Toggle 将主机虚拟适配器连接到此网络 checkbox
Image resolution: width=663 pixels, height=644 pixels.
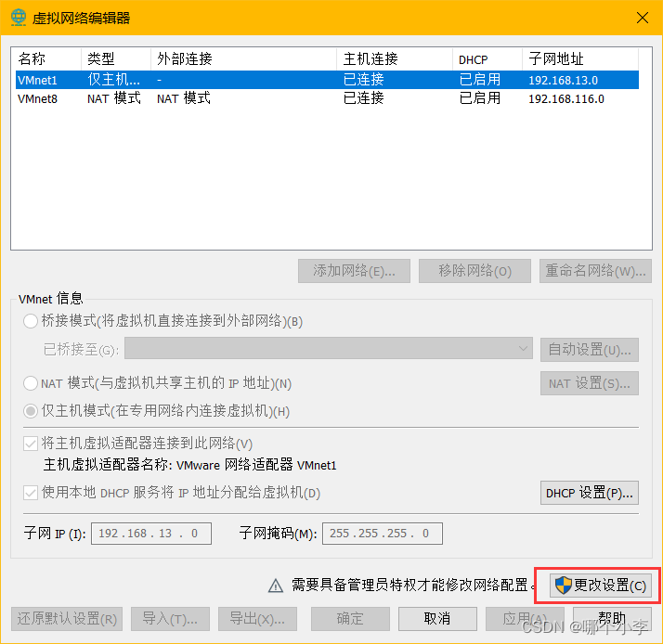(x=31, y=444)
